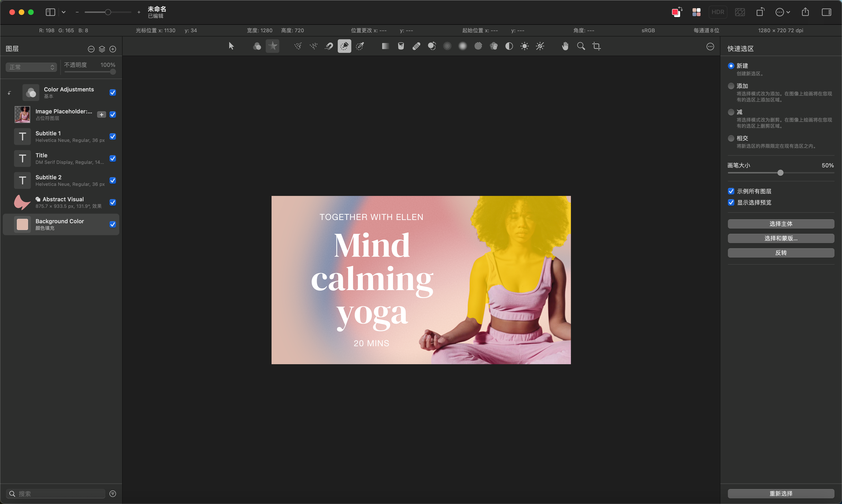The image size is (842, 504).
Task: Select the Hand tool
Action: [x=565, y=46]
